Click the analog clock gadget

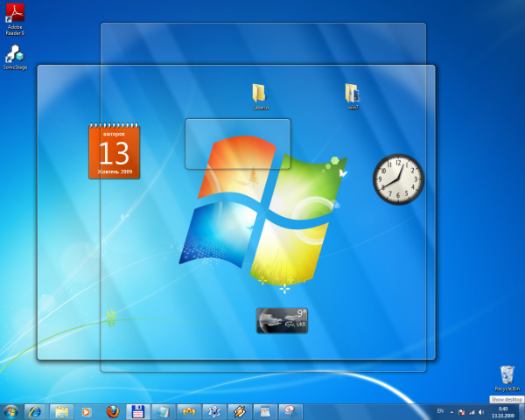(x=398, y=178)
